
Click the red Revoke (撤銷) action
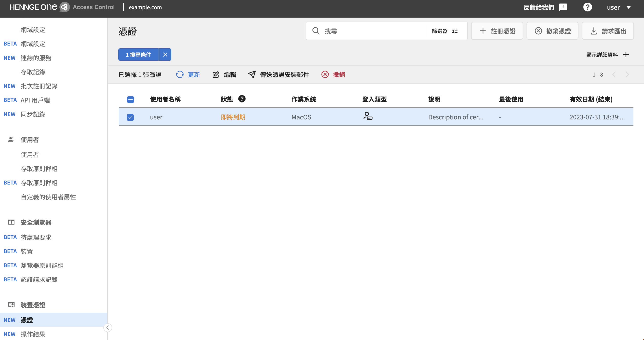click(333, 75)
